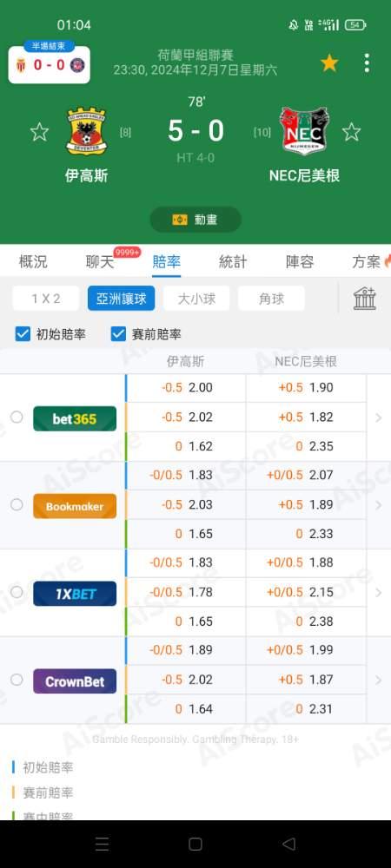Favorite the 伊高斯 team with its star

click(39, 132)
